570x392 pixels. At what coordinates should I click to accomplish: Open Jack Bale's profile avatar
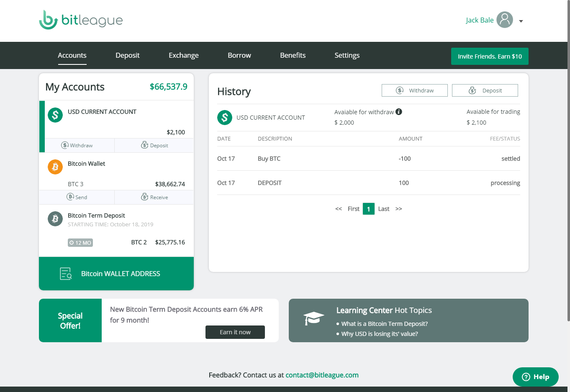(x=505, y=20)
